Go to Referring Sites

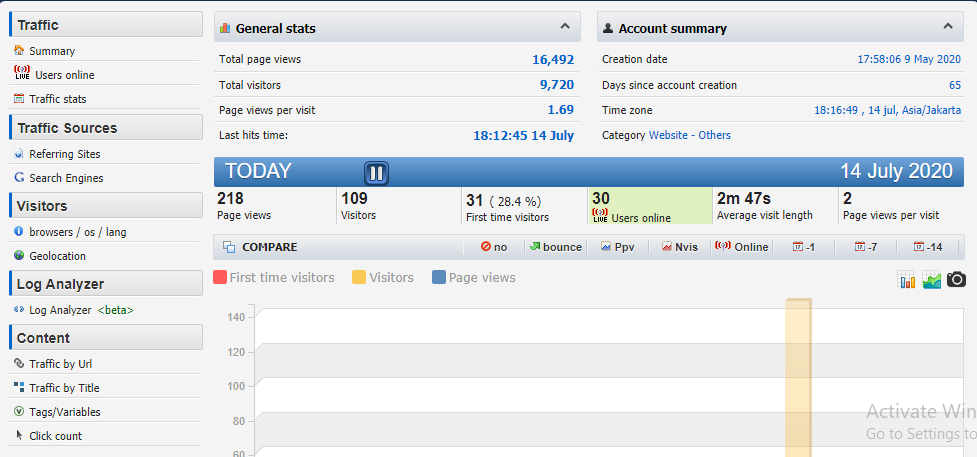click(65, 154)
